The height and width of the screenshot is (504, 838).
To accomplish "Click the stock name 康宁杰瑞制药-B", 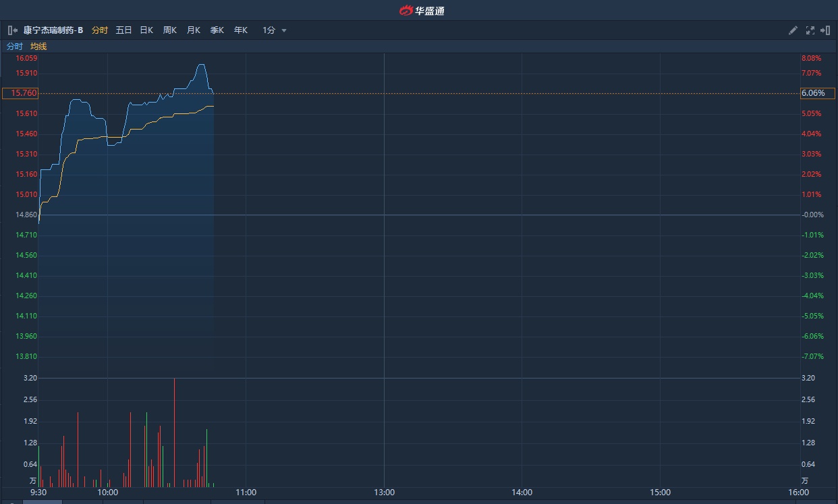I will coord(53,30).
